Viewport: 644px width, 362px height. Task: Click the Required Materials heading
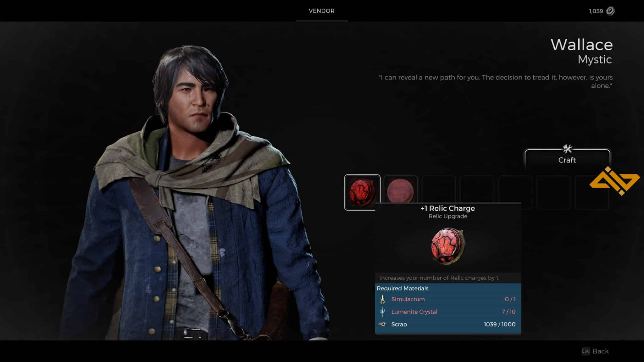click(x=402, y=288)
